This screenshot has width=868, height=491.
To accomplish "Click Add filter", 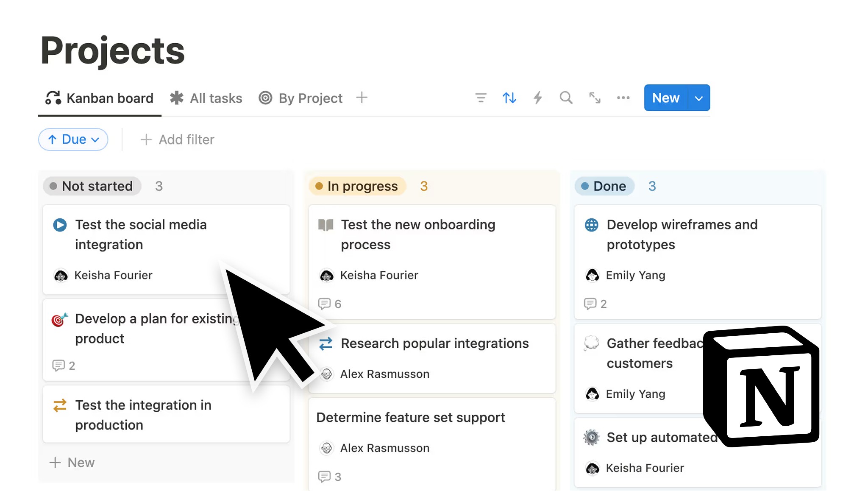I will 177,139.
